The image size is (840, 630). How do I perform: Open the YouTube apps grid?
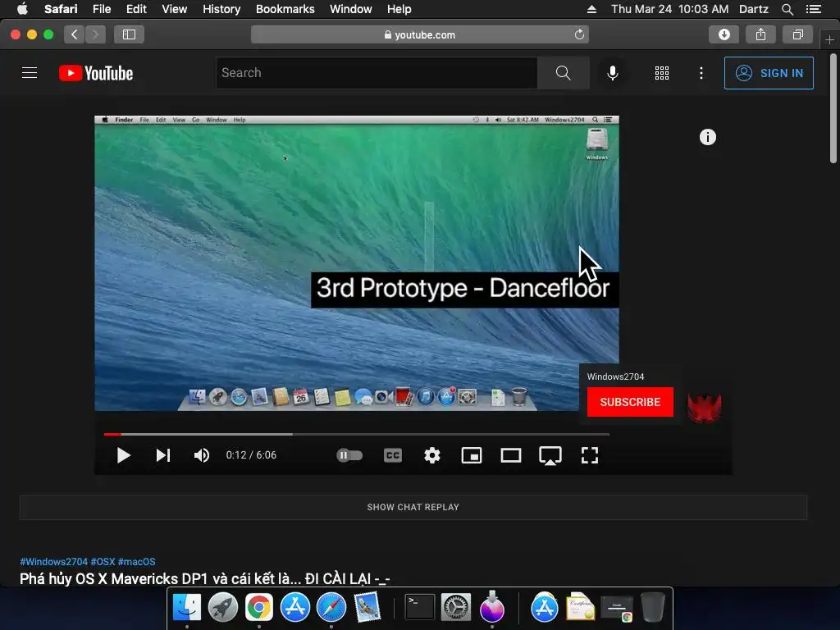(x=662, y=73)
